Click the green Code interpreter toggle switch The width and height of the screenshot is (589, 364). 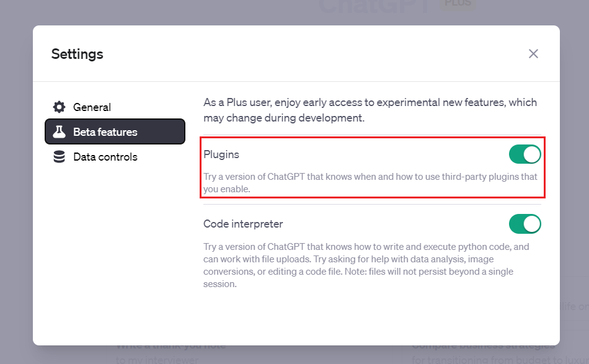(x=525, y=224)
